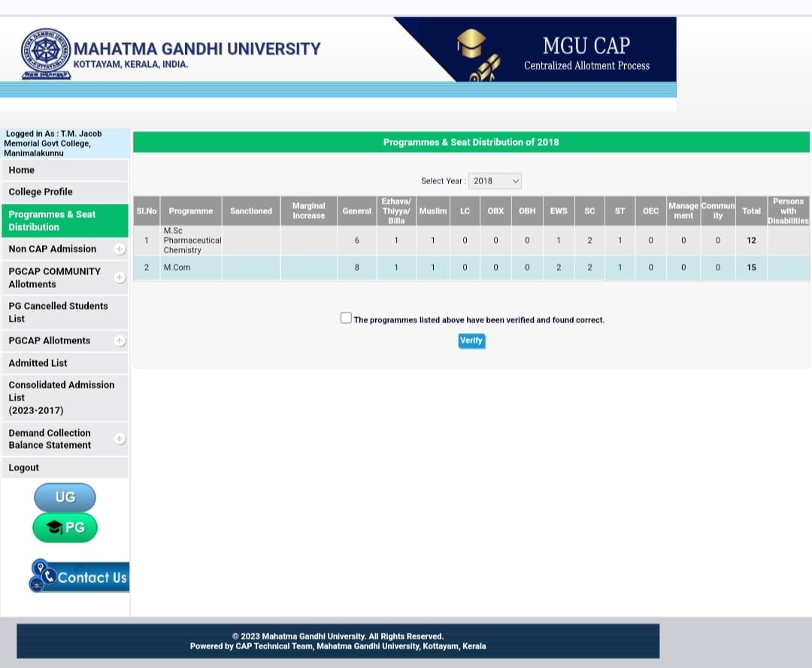Switch to the UG button
Viewport: 812px width, 668px height.
click(65, 497)
